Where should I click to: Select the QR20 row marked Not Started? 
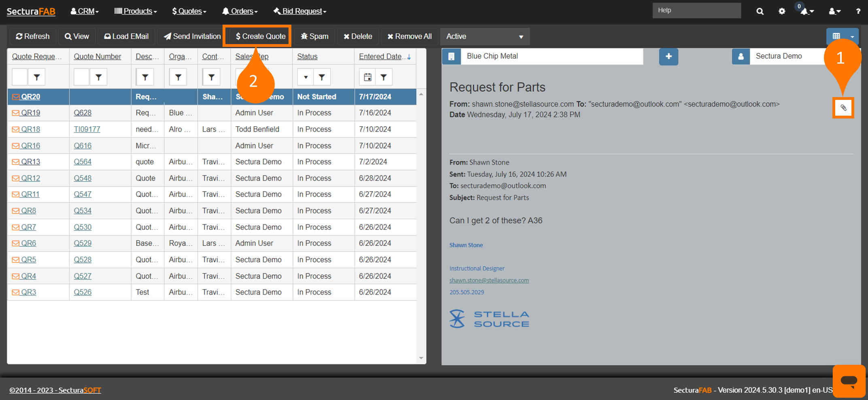click(212, 97)
